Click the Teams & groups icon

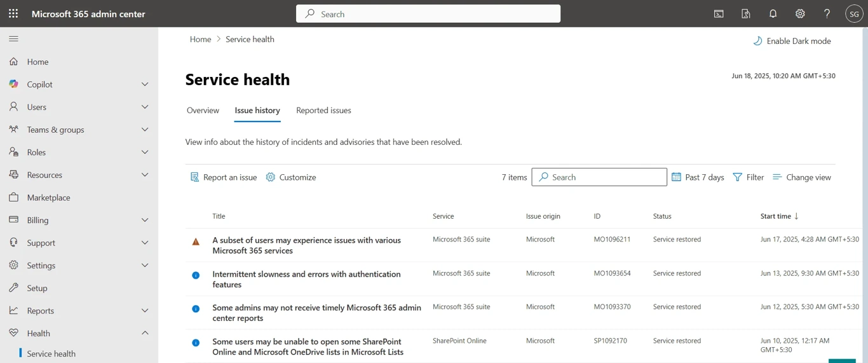(x=13, y=129)
